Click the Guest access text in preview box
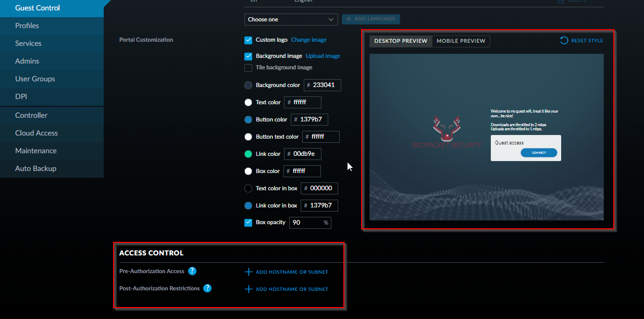The height and width of the screenshot is (319, 644). (x=509, y=143)
